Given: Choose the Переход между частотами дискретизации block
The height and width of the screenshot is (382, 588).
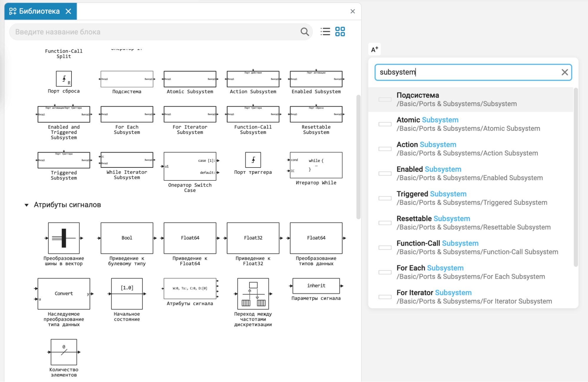Looking at the screenshot, I should coord(253,294).
